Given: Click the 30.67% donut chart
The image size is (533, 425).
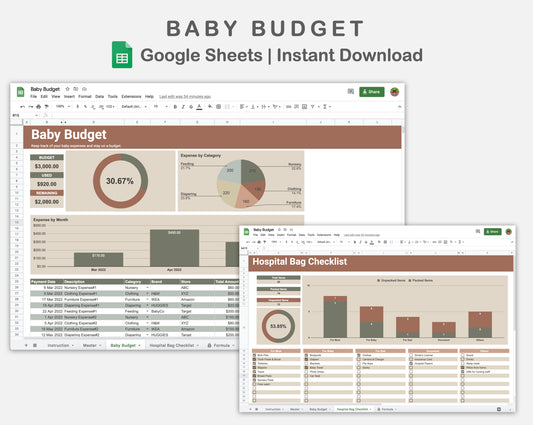Looking at the screenshot, I should 120,181.
